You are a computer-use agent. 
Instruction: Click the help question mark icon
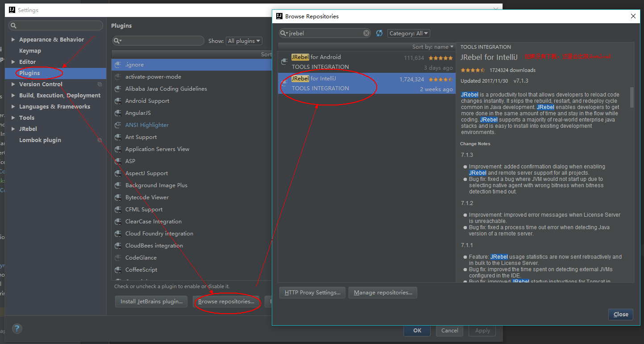(17, 328)
